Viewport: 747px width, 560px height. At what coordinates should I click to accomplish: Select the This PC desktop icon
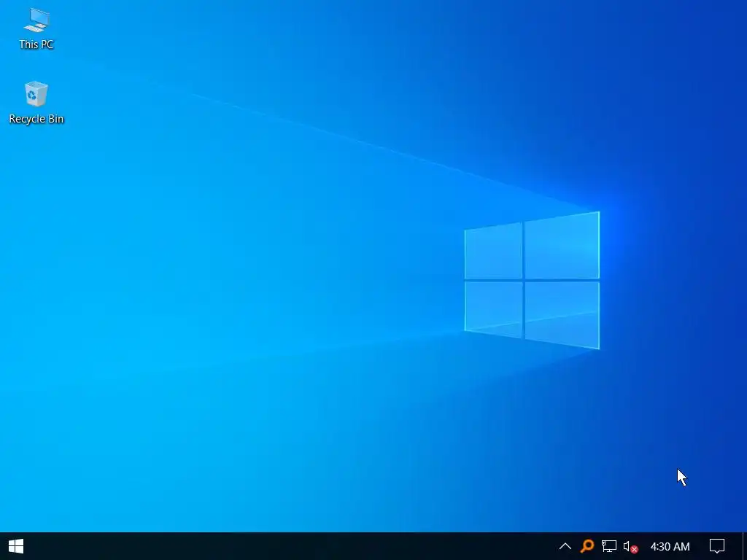click(36, 28)
